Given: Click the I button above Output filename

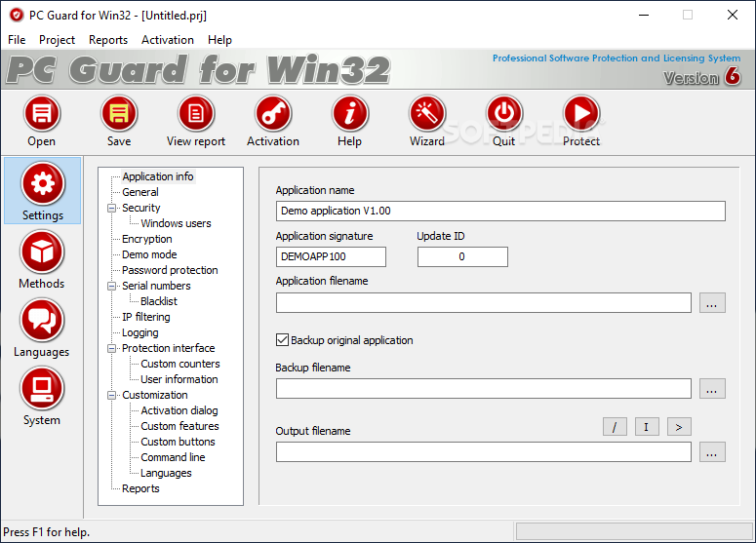Looking at the screenshot, I should (x=647, y=427).
